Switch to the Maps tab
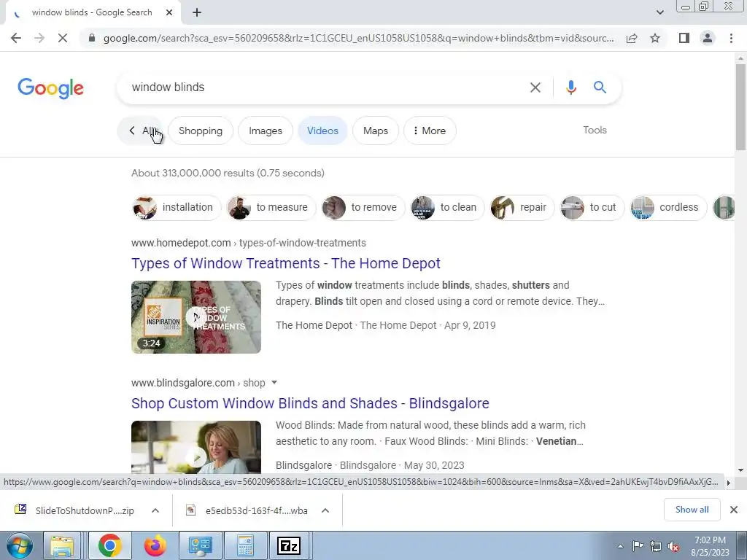The height and width of the screenshot is (560, 747). click(x=376, y=131)
